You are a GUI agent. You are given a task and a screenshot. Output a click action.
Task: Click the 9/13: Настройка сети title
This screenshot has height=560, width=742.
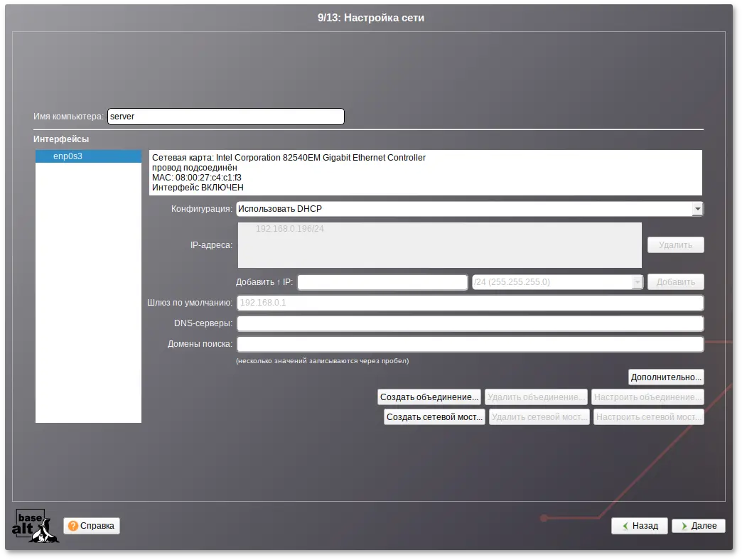pyautogui.click(x=371, y=18)
